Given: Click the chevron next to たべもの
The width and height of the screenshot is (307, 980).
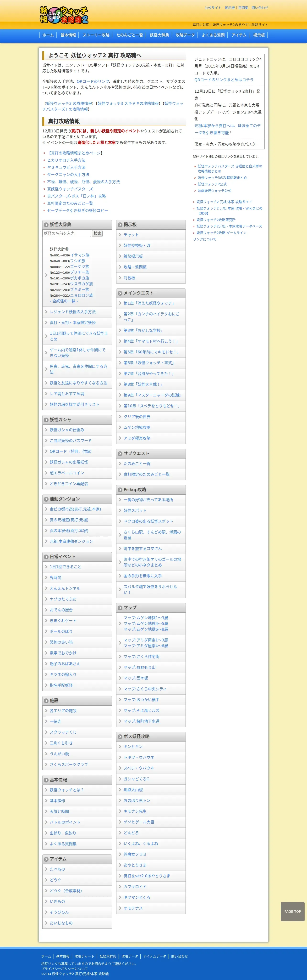Looking at the screenshot, I should pyautogui.click(x=46, y=869).
